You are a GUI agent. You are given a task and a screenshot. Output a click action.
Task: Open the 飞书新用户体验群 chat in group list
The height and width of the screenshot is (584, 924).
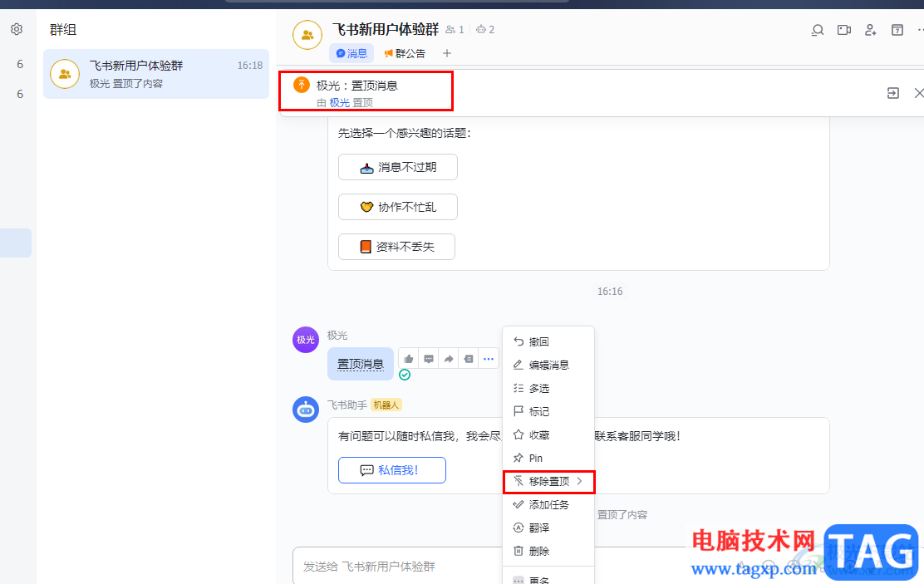pyautogui.click(x=156, y=74)
